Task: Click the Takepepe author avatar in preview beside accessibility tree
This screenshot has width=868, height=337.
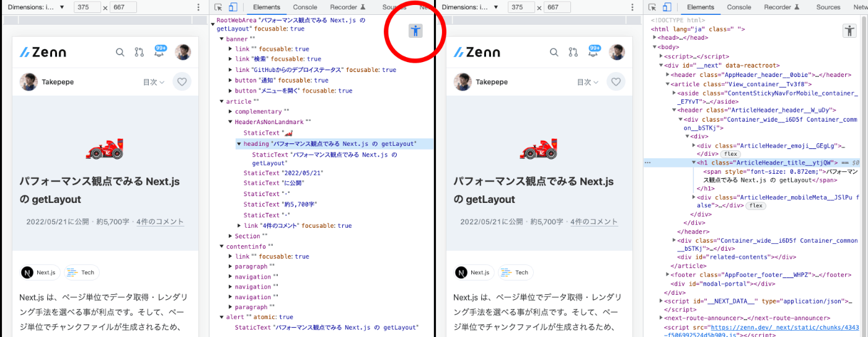Action: 29,82
